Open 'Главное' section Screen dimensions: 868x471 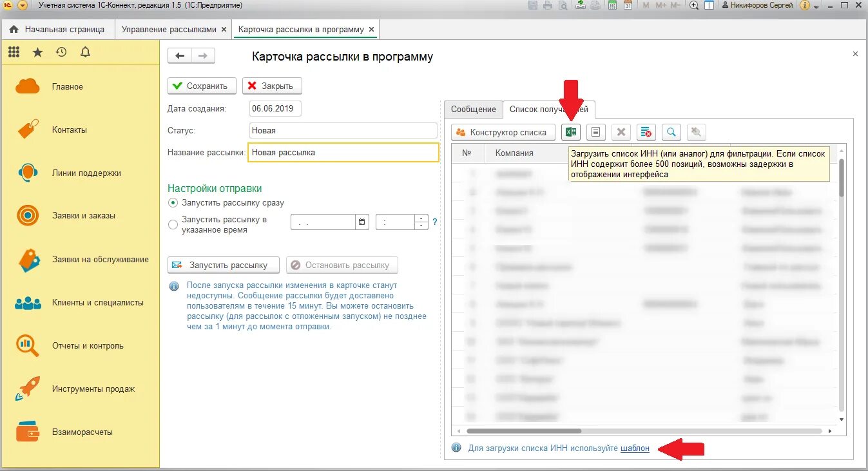pos(80,87)
